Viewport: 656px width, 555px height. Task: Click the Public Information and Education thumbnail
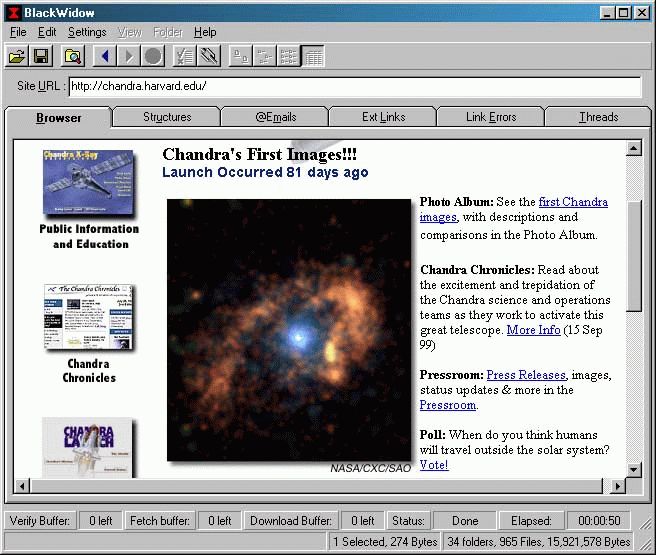click(89, 183)
